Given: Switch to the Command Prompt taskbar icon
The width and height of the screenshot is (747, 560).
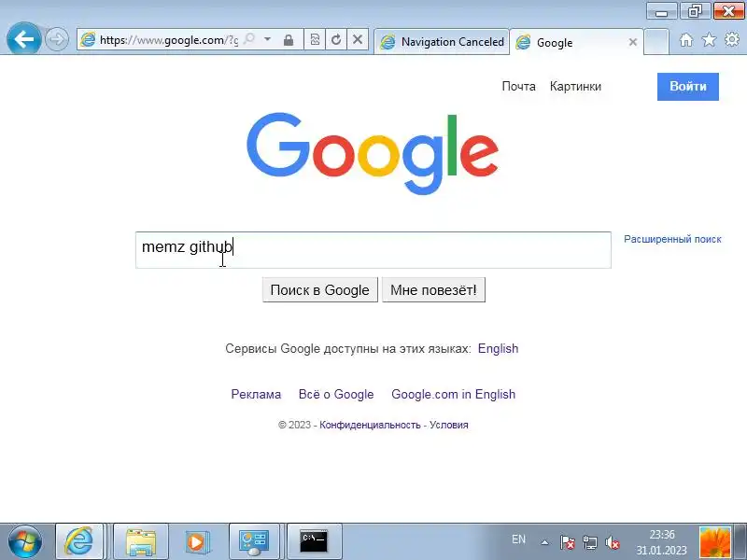Looking at the screenshot, I should [x=314, y=541].
